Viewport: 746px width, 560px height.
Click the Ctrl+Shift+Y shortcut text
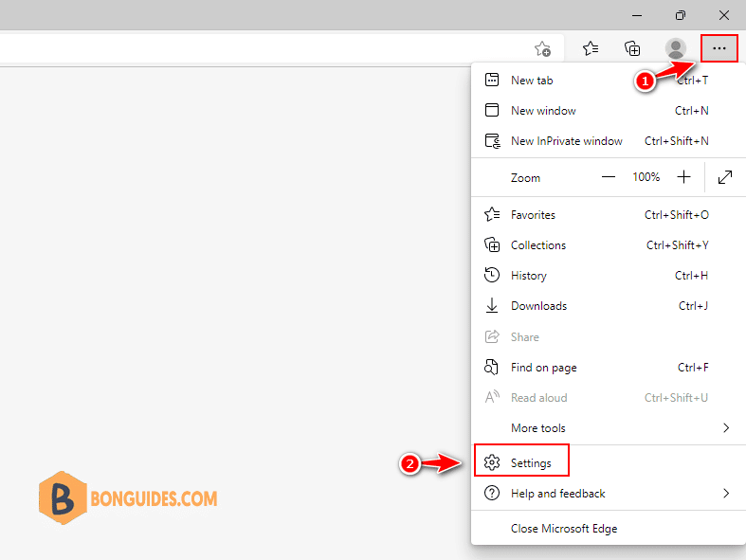coord(678,245)
